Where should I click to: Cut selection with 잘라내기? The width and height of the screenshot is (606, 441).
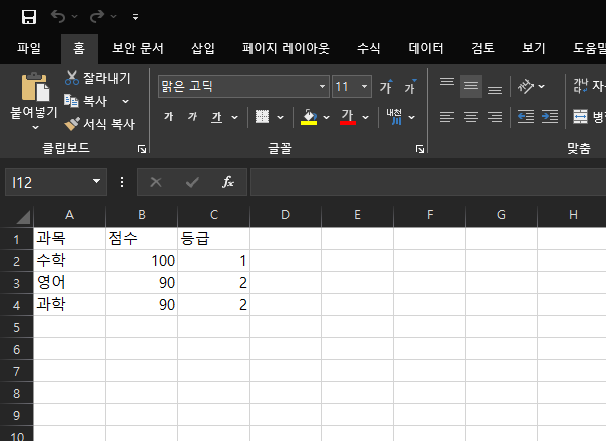pos(97,78)
